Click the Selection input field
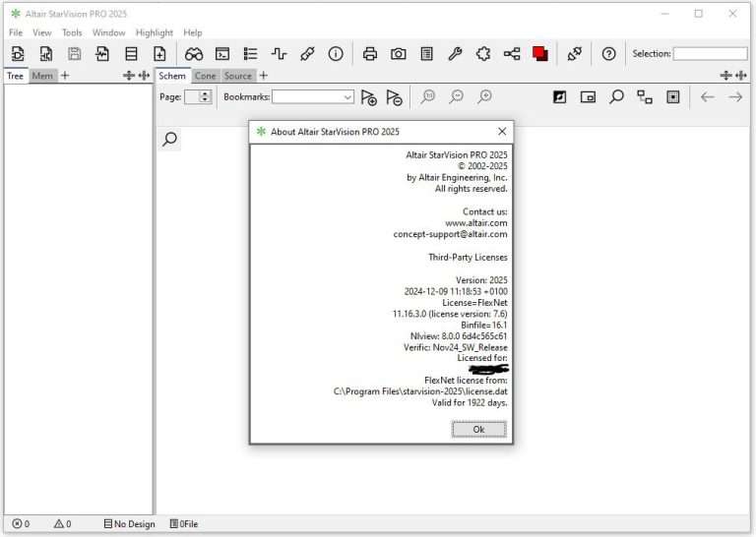The image size is (756, 537). coord(710,54)
